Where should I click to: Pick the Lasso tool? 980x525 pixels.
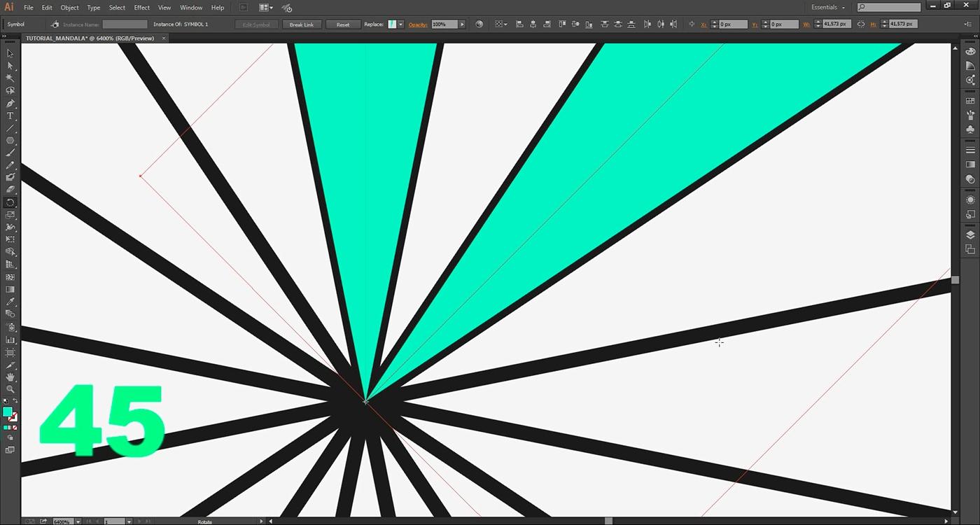click(10, 91)
